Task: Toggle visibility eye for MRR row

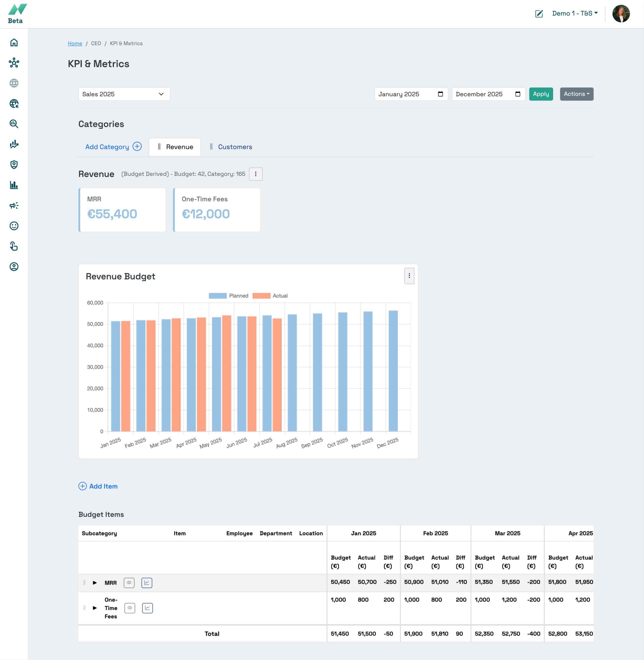Action: pyautogui.click(x=129, y=582)
